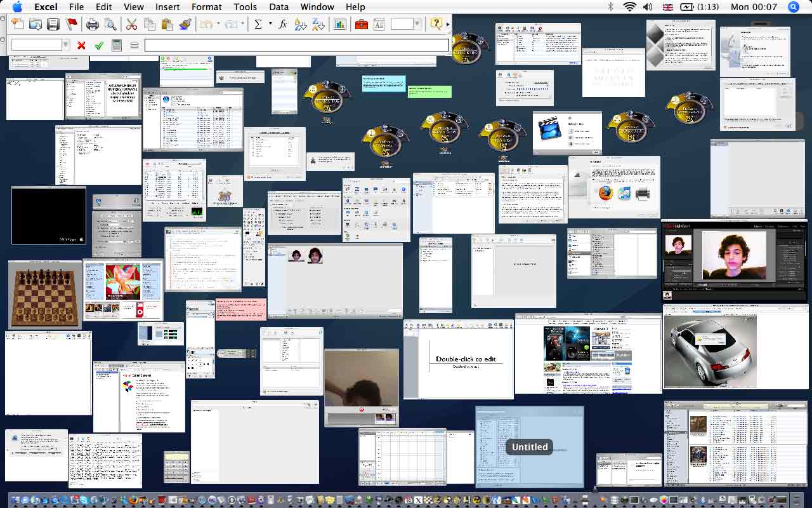The image size is (812, 508).
Task: Open the red Toolbox icon
Action: pos(362,24)
